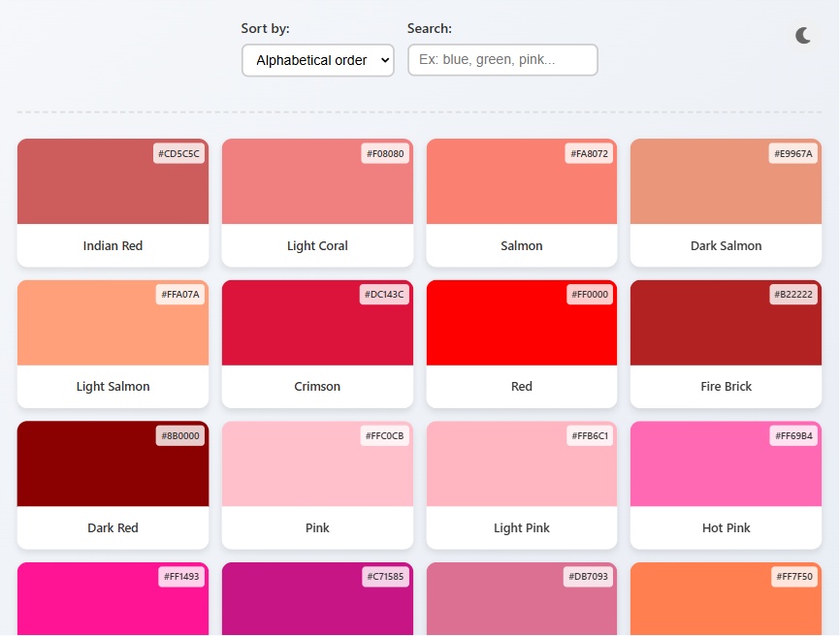Click the Hot Pink name label

[x=726, y=527]
